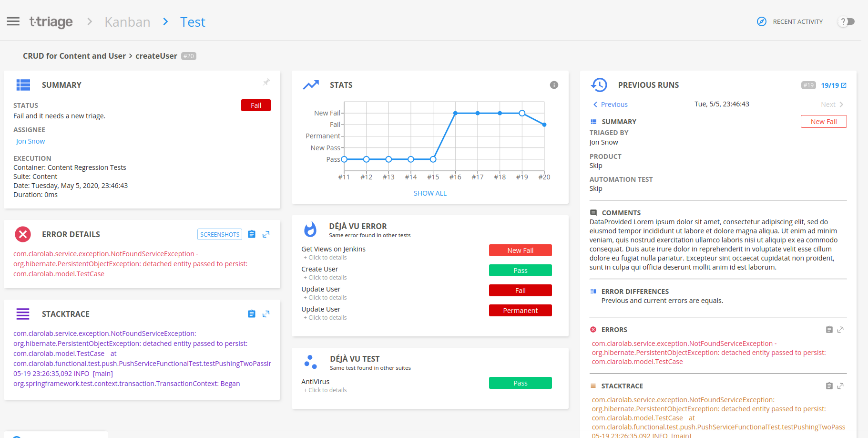Select the #20 data point on the chart
The image size is (868, 438).
(x=544, y=125)
